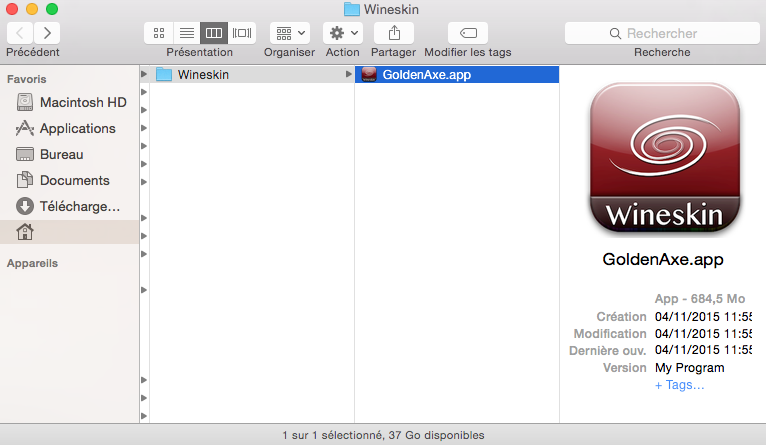Switch to list view presentation

click(x=187, y=33)
